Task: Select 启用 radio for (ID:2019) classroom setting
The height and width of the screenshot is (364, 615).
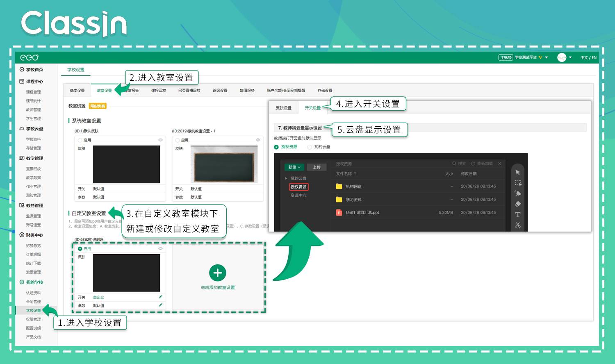Action: [178, 140]
